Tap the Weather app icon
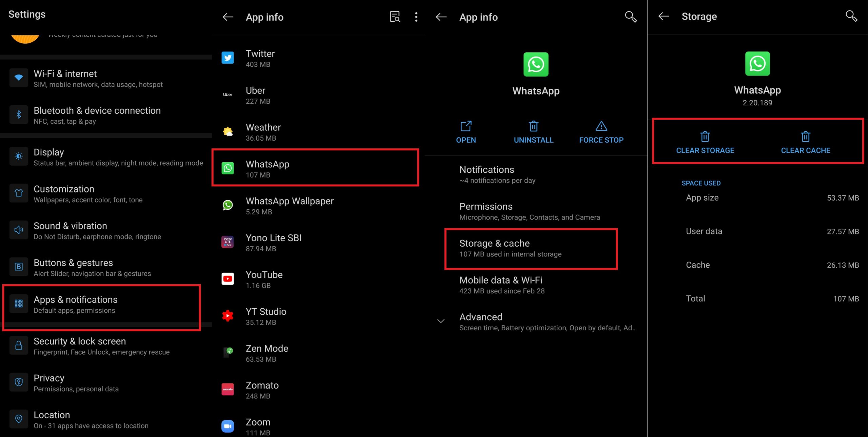This screenshot has height=437, width=868. coord(228,131)
